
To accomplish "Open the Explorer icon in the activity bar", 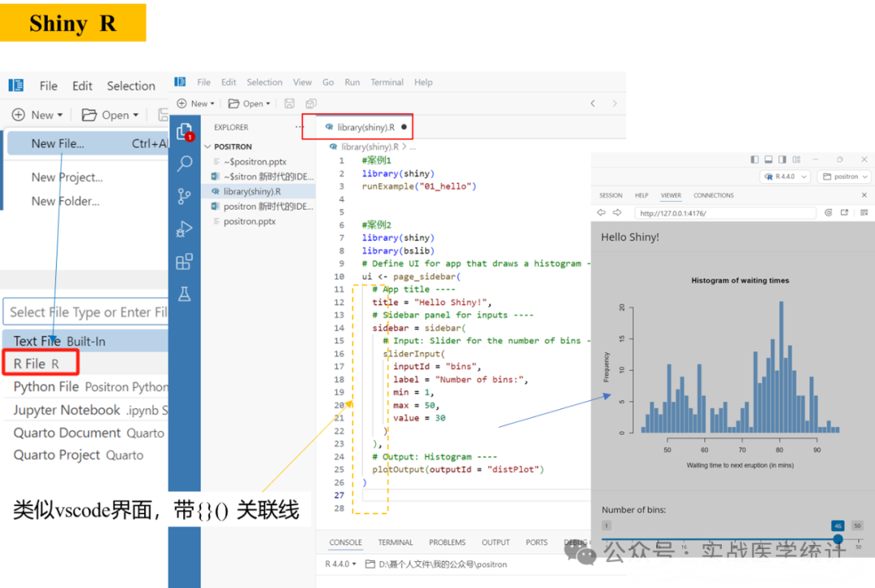I will [x=185, y=130].
